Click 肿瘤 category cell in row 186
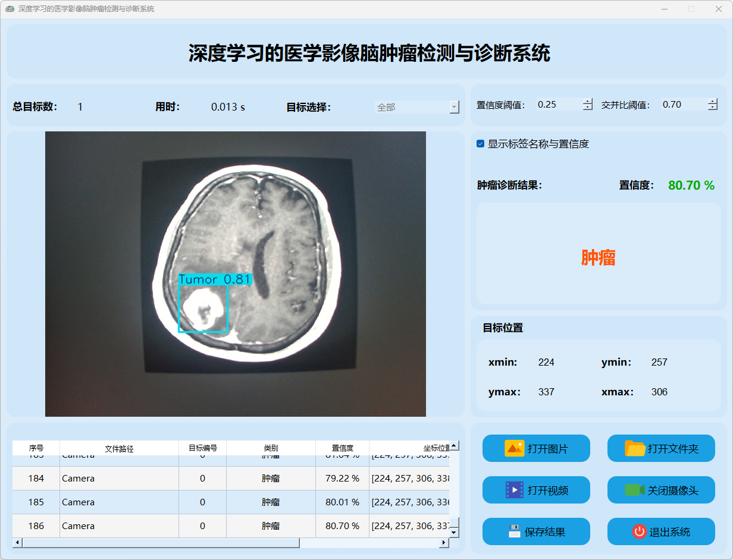Screen dimensions: 733x560 [271, 526]
